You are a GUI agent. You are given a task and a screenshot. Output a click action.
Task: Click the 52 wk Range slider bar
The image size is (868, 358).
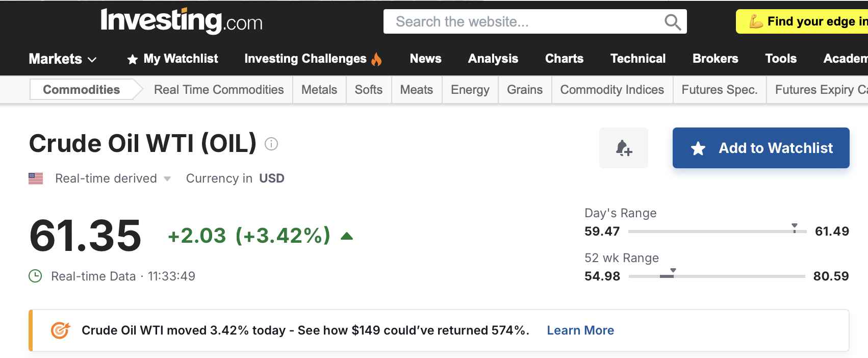click(x=717, y=276)
